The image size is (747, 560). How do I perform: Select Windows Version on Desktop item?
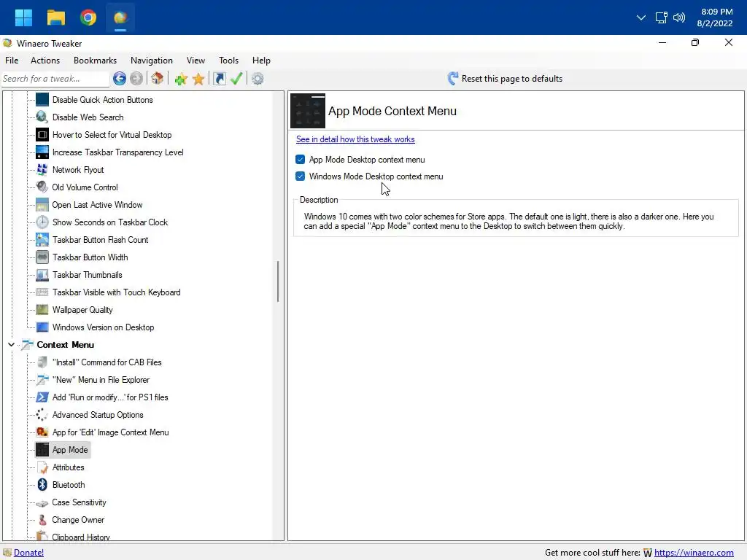click(x=103, y=327)
